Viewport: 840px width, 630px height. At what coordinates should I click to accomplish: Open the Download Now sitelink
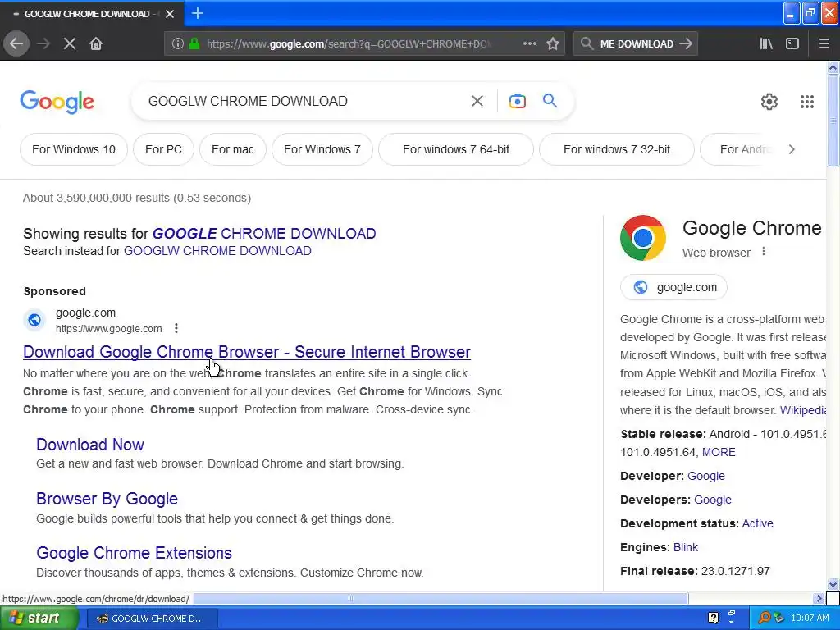[90, 445]
